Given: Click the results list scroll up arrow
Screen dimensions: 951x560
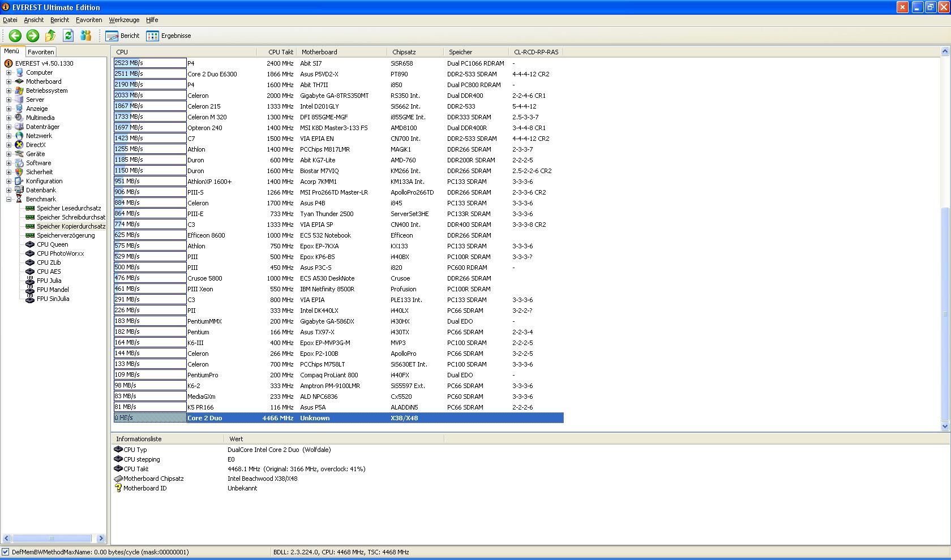Looking at the screenshot, I should [944, 51].
